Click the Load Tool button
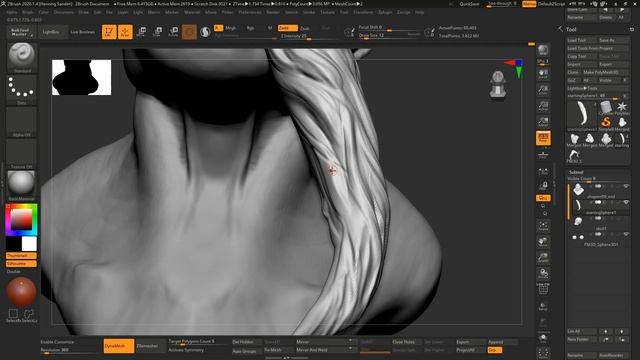The image size is (640, 360). (x=582, y=40)
